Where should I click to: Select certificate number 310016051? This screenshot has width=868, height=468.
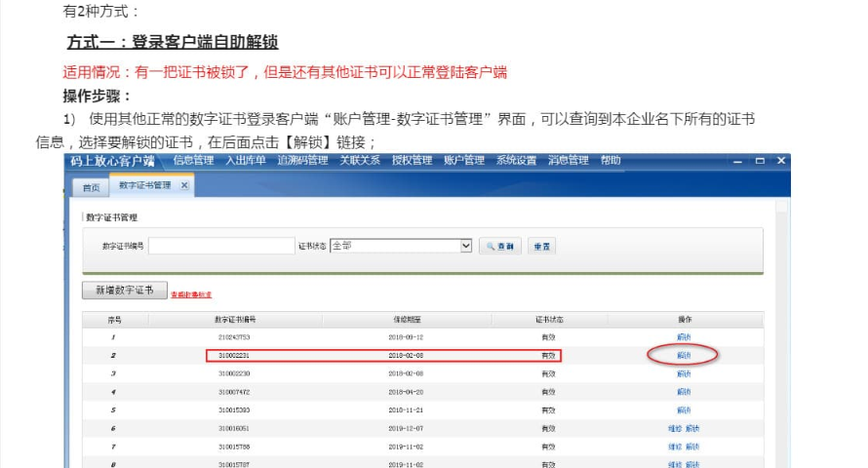tap(234, 428)
